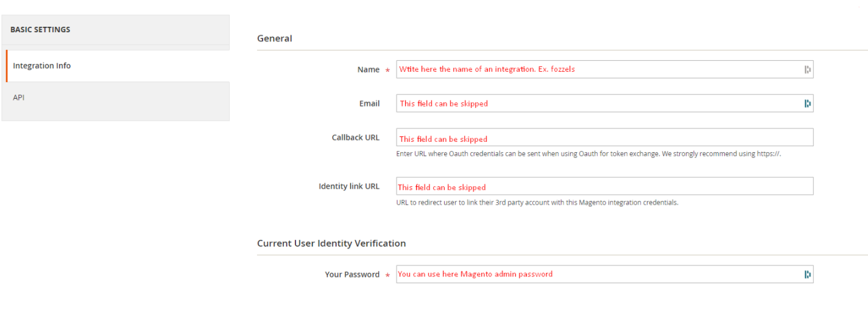Screen dimensions: 868x319
Task: Click the autofill icon in the Name field
Action: (x=807, y=69)
